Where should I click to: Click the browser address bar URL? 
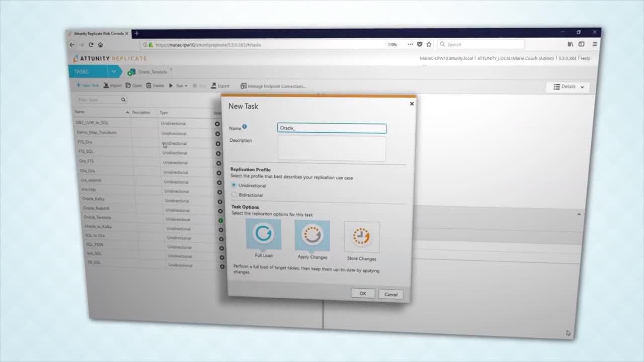208,45
